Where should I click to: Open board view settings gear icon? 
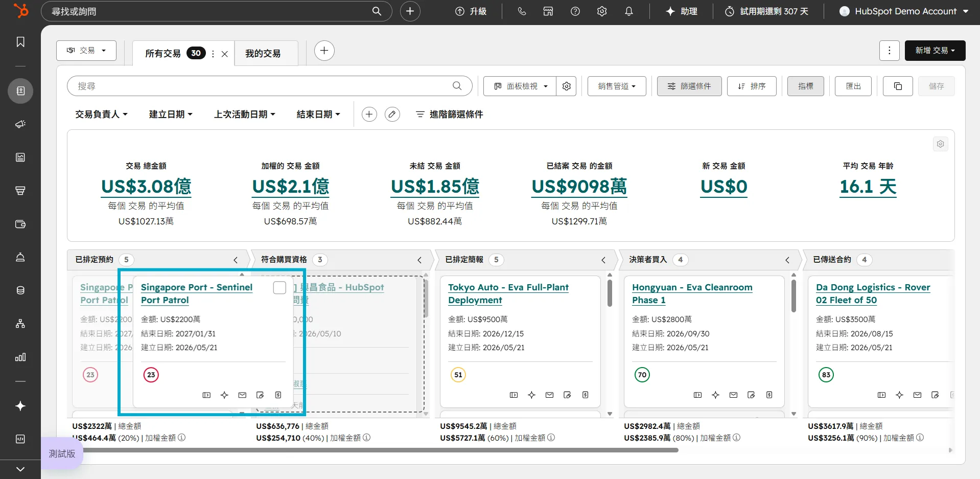tap(567, 86)
